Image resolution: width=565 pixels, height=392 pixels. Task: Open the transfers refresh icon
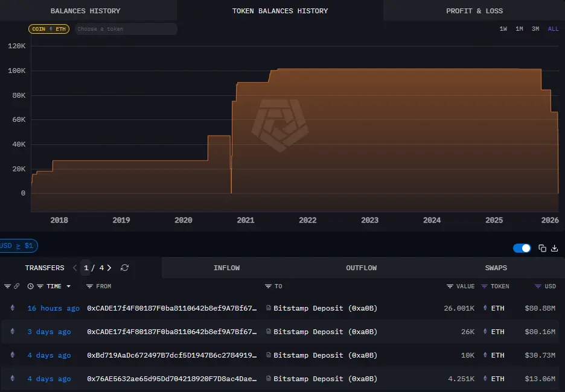pyautogui.click(x=125, y=267)
